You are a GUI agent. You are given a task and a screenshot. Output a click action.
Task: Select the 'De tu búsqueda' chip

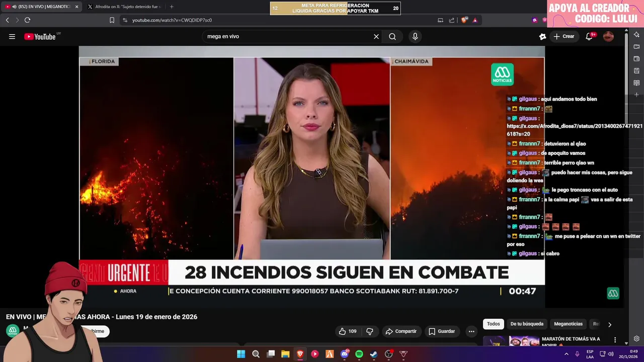527,324
